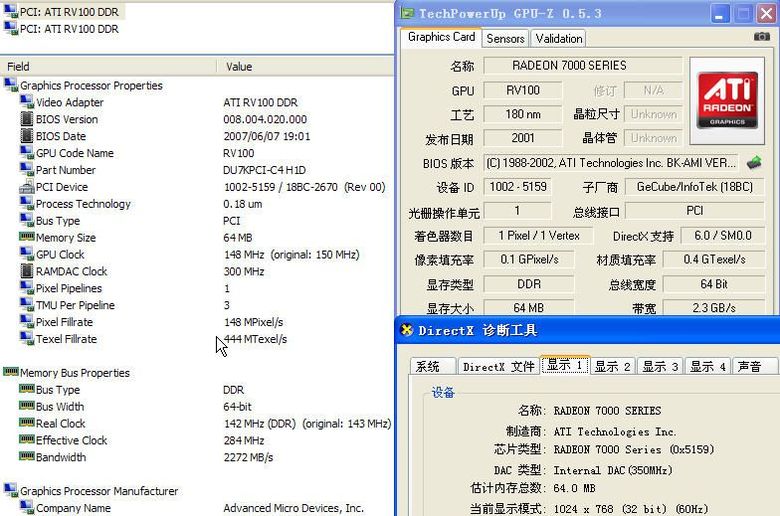This screenshot has height=516, width=780.
Task: Click the Memory Size RAM icon
Action: [27, 236]
